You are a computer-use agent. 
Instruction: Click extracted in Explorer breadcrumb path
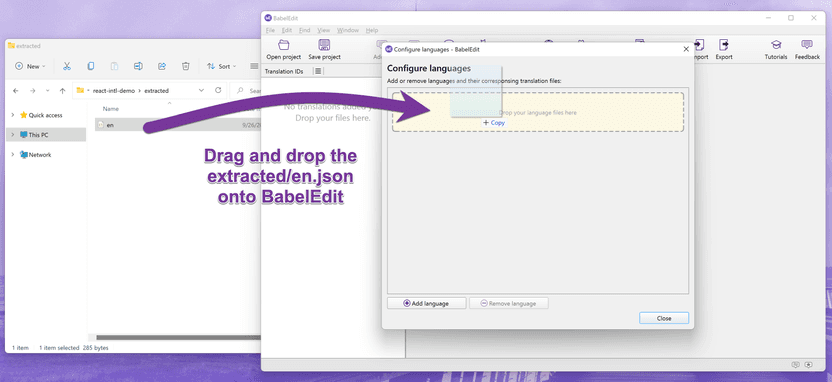(157, 91)
